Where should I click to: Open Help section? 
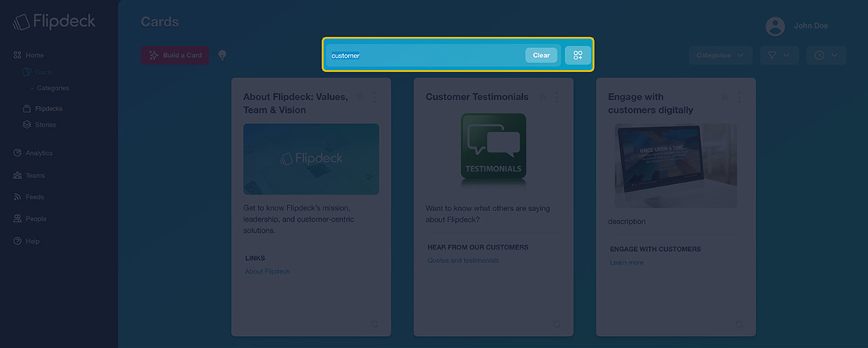pyautogui.click(x=26, y=241)
